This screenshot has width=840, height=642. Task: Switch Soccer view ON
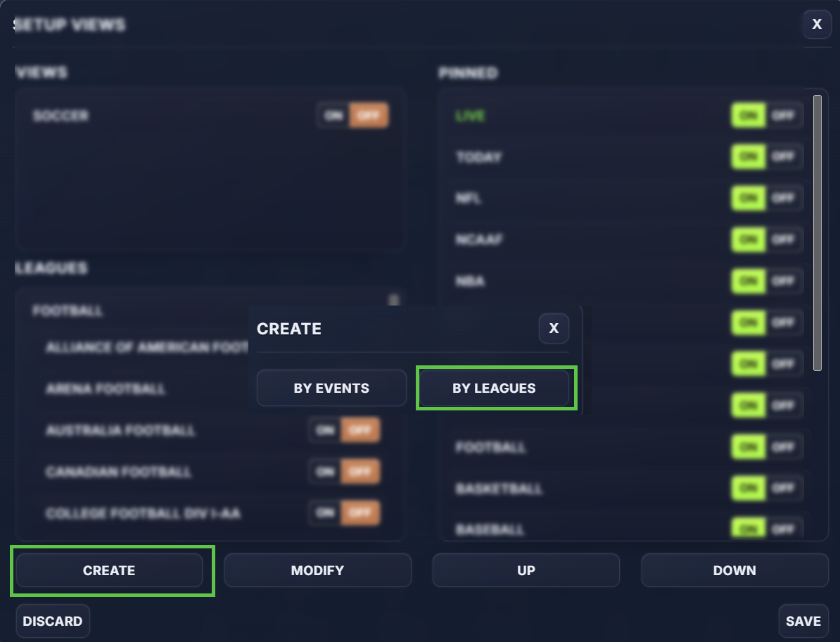point(333,115)
